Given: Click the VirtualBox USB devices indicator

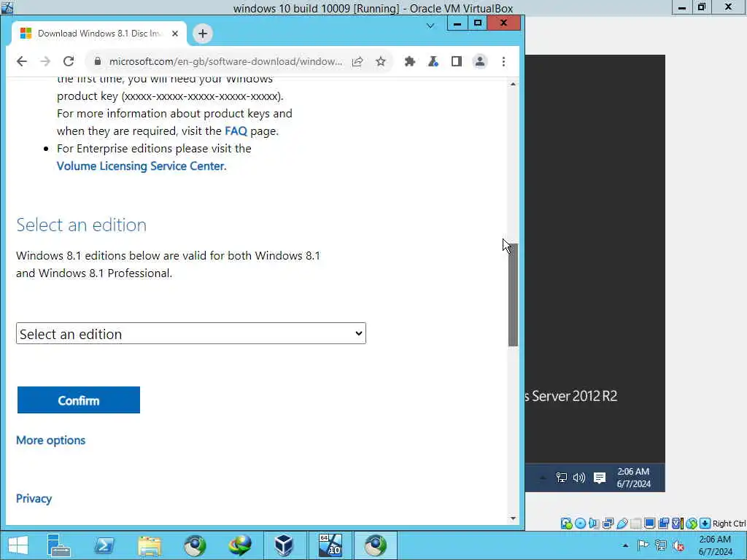Looking at the screenshot, I should pyautogui.click(x=622, y=524).
